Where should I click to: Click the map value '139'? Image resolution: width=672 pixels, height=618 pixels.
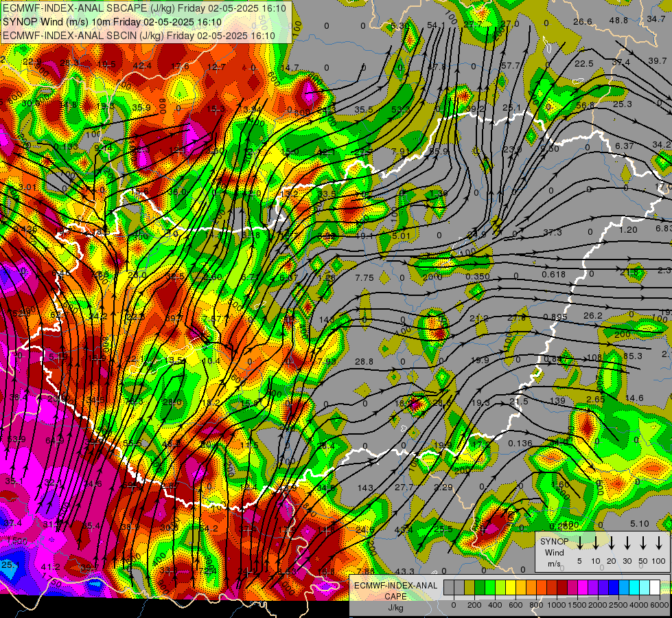point(557,400)
